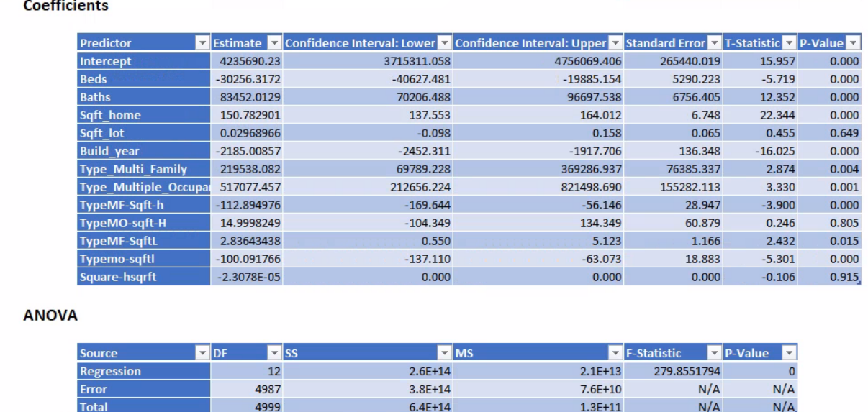868x412 pixels.
Task: Select the Beds predictor cell
Action: coord(144,79)
